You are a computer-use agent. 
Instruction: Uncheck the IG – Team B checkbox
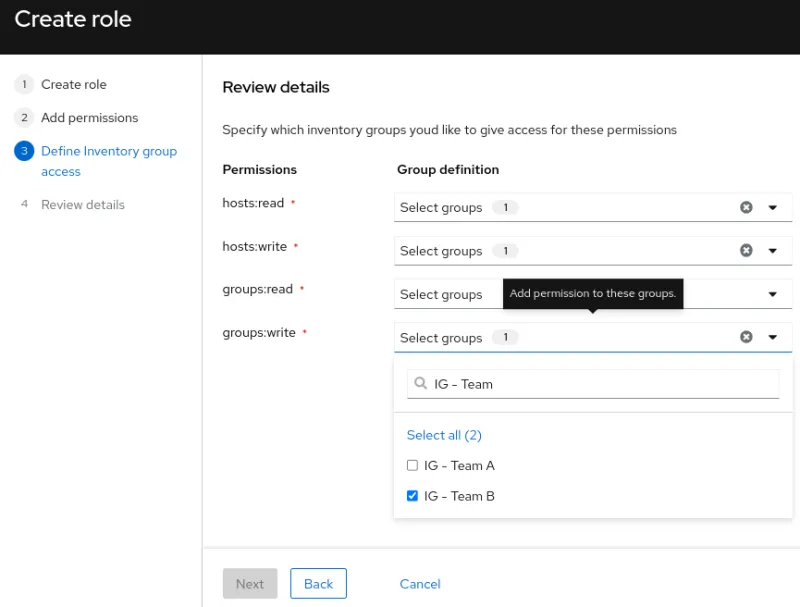(412, 496)
